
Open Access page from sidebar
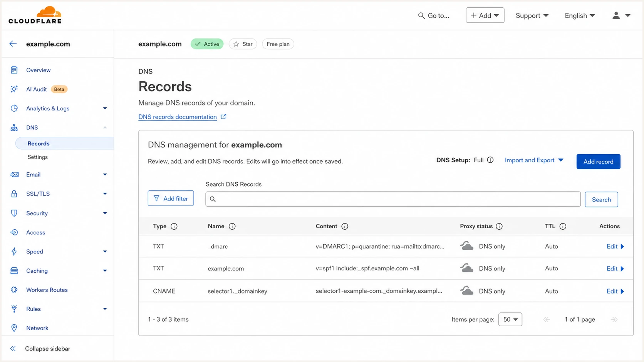click(35, 232)
